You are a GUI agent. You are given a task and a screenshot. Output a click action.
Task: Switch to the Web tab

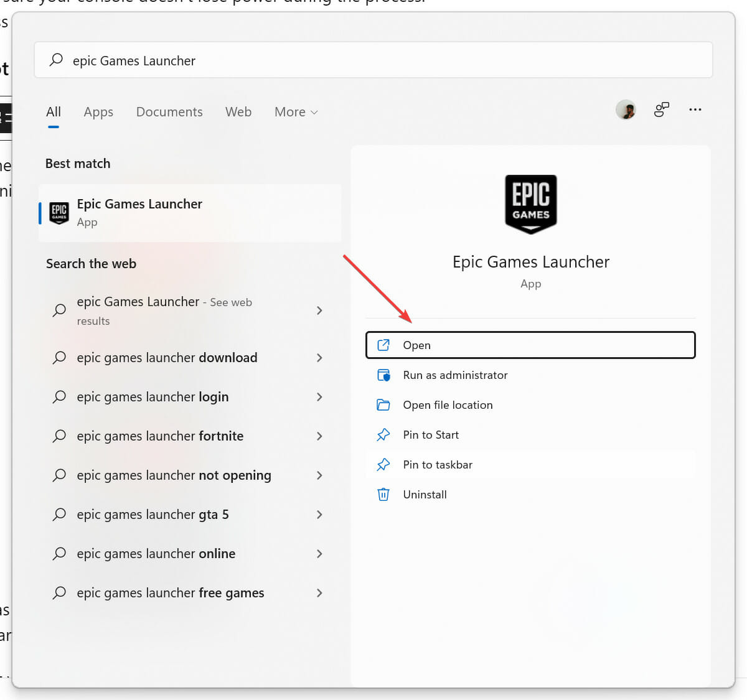point(238,112)
